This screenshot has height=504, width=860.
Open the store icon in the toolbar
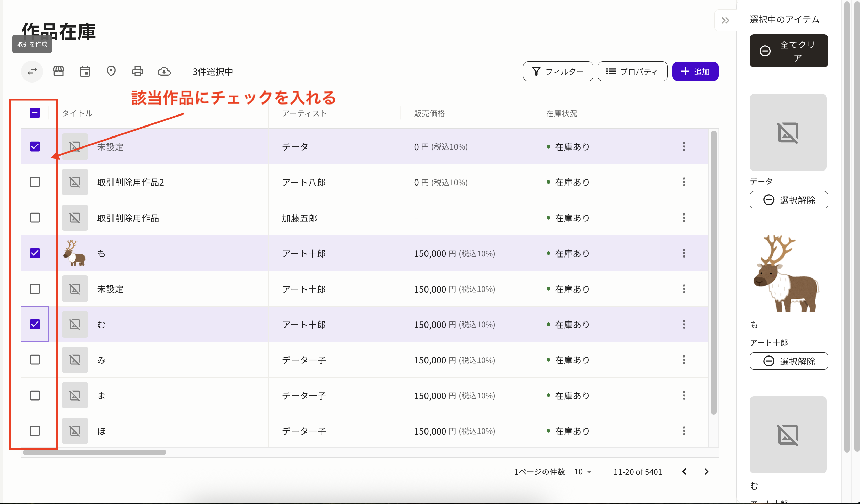(x=58, y=71)
